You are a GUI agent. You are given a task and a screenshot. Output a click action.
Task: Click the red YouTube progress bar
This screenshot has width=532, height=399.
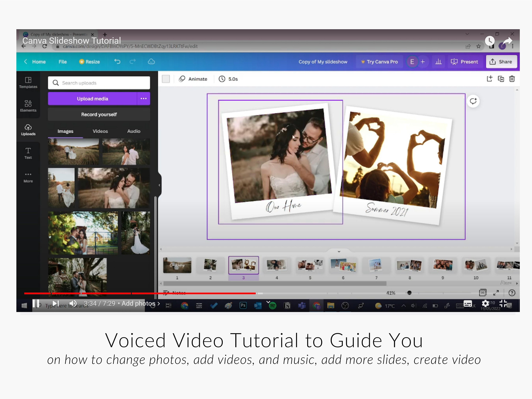coord(140,293)
